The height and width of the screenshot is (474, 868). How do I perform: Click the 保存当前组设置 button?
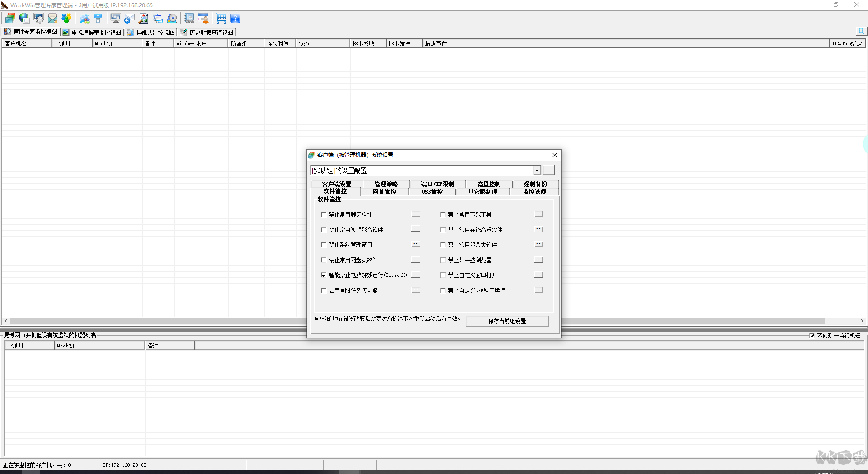(x=507, y=321)
